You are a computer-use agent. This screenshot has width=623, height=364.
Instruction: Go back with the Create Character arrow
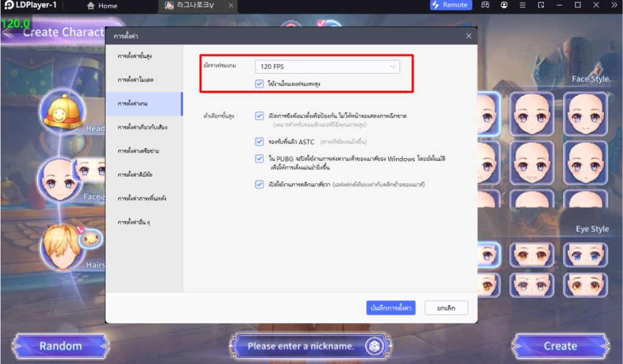tap(9, 33)
